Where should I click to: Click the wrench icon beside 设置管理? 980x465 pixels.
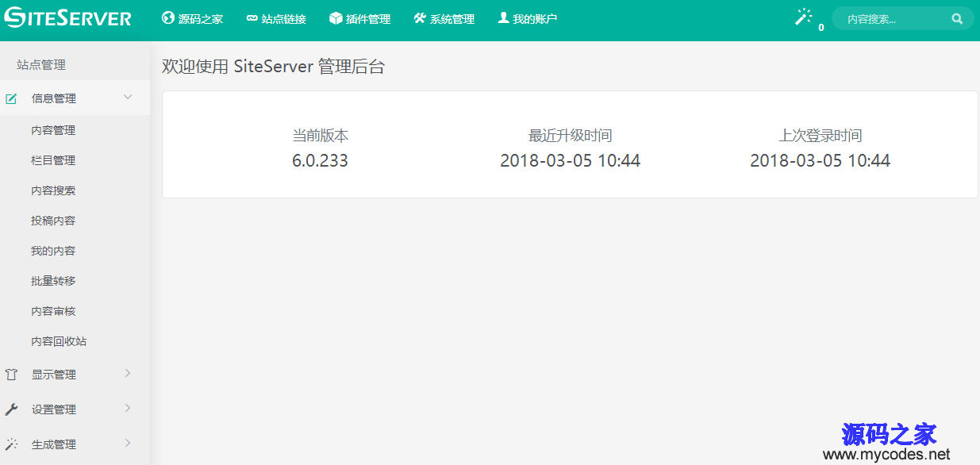coord(11,409)
